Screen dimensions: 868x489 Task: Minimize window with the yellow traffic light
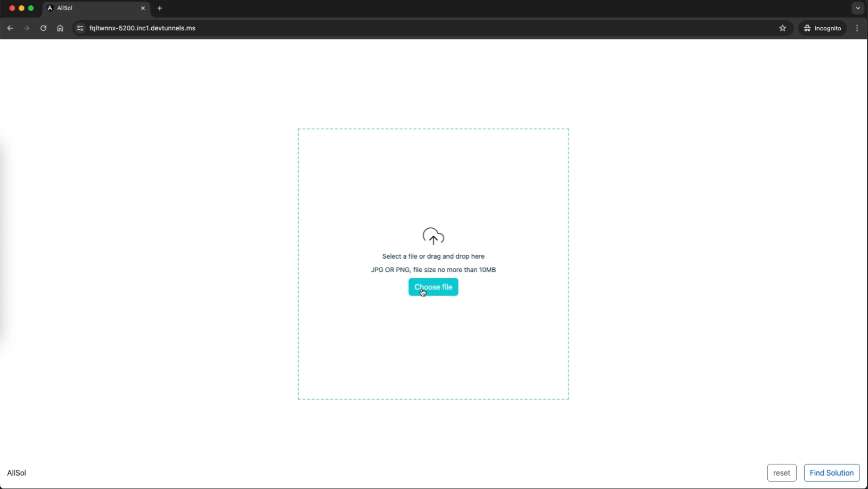tap(21, 8)
